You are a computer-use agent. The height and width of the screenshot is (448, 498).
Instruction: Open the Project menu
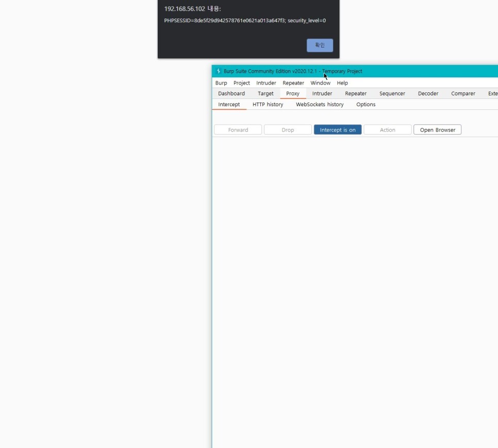pos(241,83)
